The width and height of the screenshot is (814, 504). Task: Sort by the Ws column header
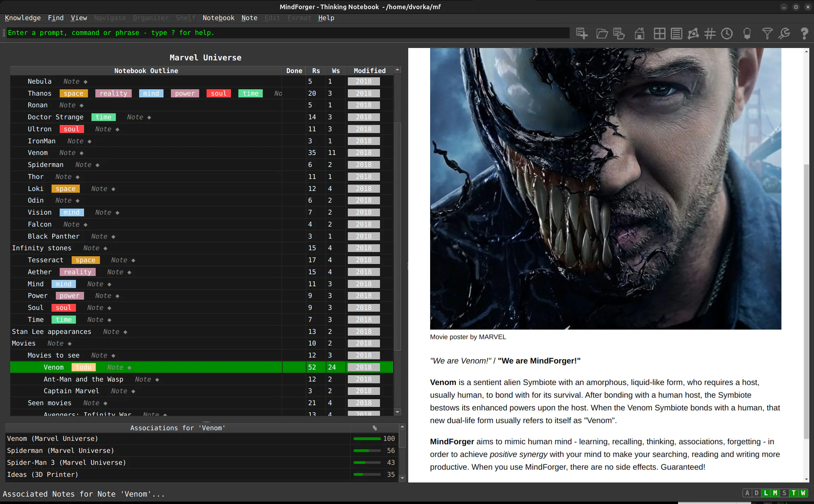tap(335, 71)
